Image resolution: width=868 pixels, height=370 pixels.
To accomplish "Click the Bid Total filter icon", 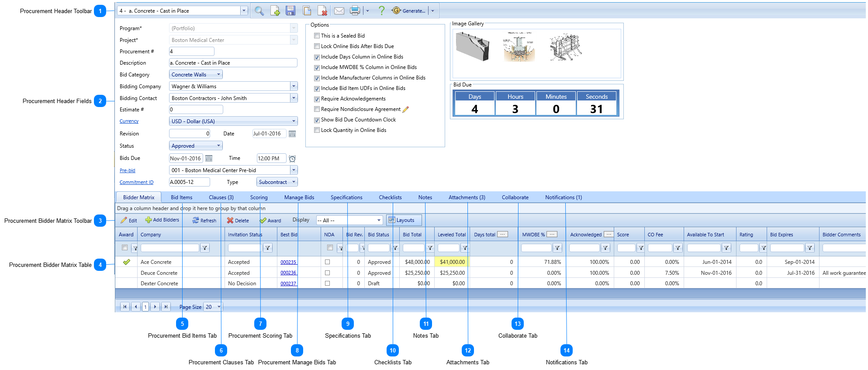I will pyautogui.click(x=430, y=248).
